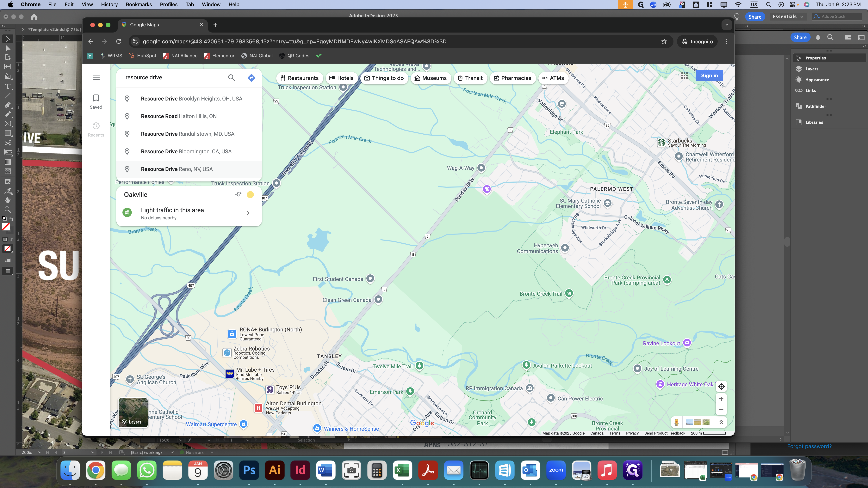This screenshot has width=868, height=488.
Task: Open the [Basic] (working) preflight profile dropdown
Action: 172,452
